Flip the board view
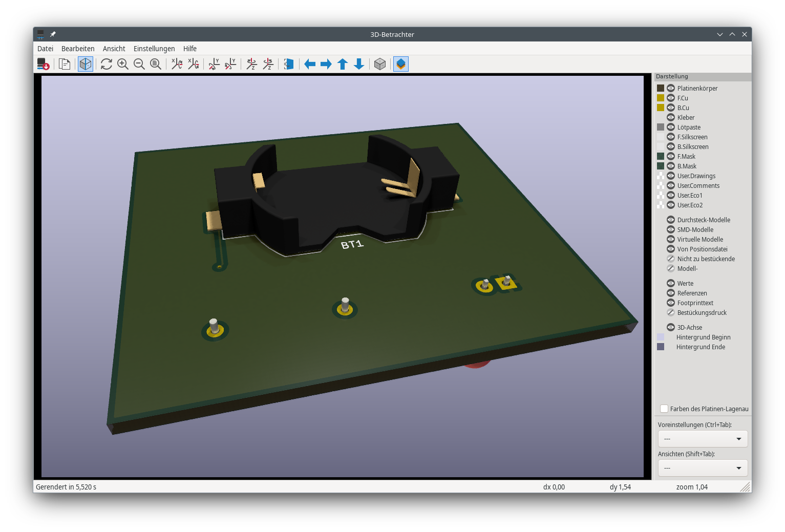The height and width of the screenshot is (532, 785). pos(288,64)
